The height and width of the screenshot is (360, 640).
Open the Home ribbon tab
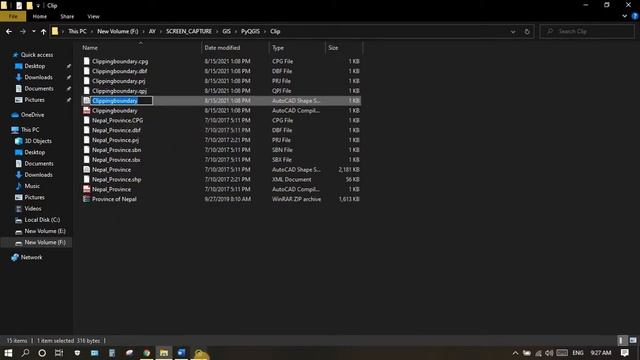click(40, 16)
